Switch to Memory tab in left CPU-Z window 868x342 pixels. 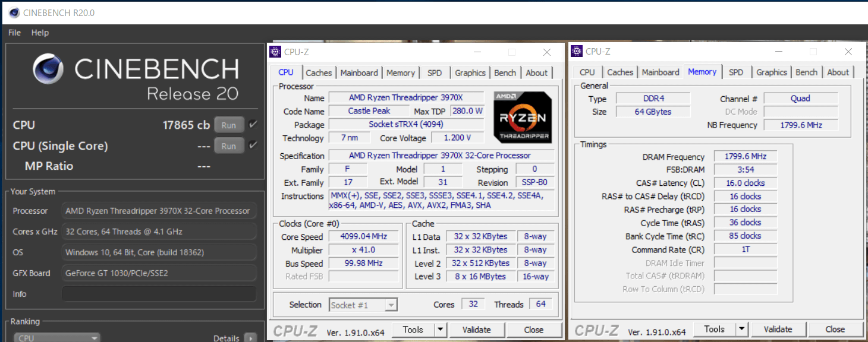click(x=401, y=73)
